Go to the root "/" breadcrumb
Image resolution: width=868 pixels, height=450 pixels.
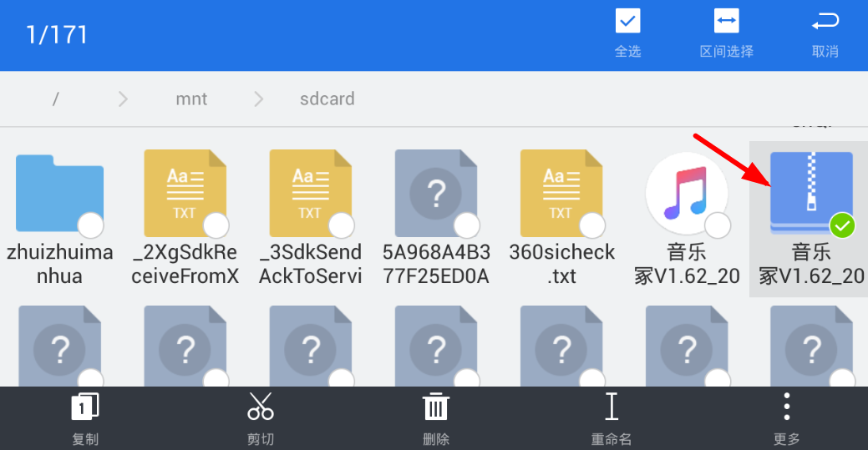(x=55, y=99)
